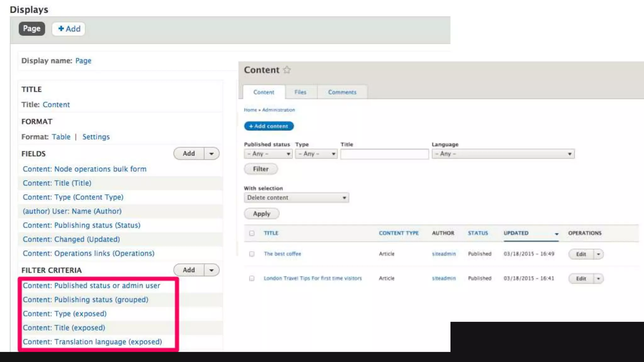Screen dimensions: 644x362
Task: Expand Edit options arrow for The best coffee
Action: (x=598, y=254)
